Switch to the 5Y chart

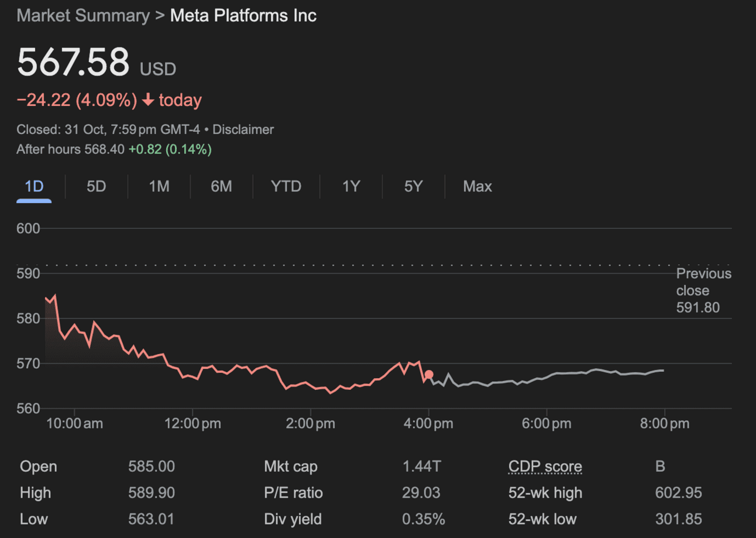[x=413, y=187]
